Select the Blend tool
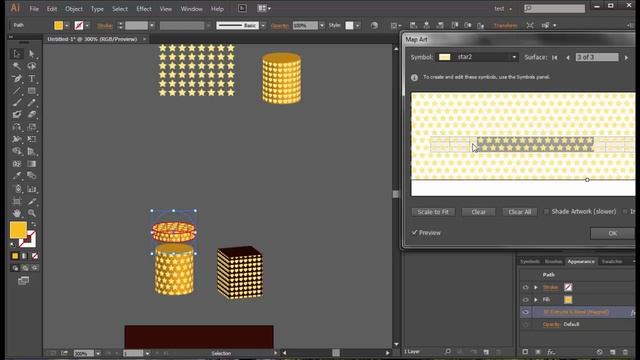 pos(31,176)
